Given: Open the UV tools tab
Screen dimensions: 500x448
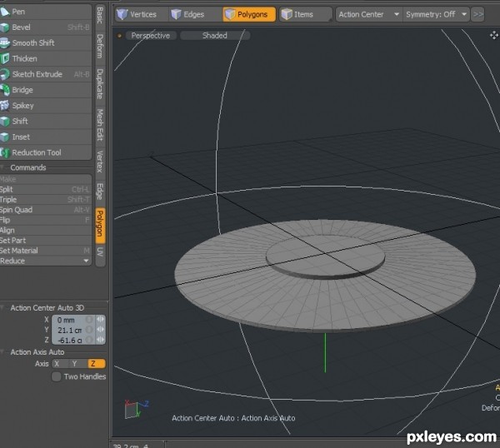Looking at the screenshot, I should coord(100,251).
